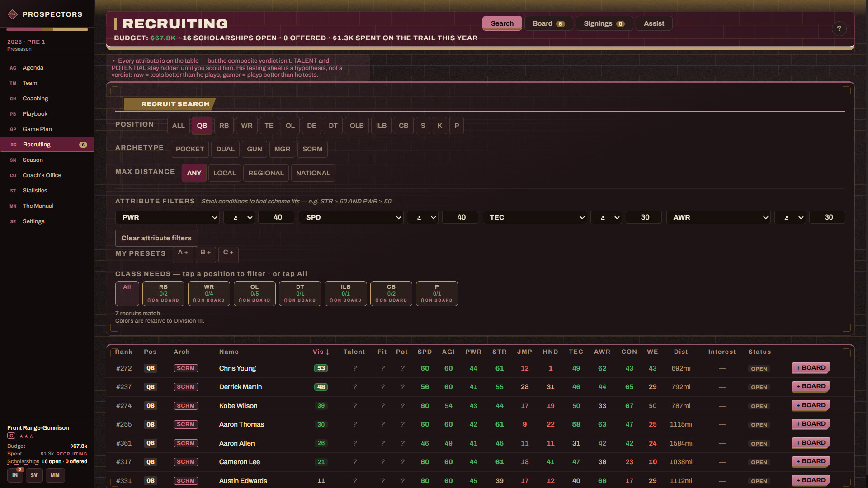The image size is (868, 488).
Task: Set max distance to NATIONAL
Action: click(x=313, y=173)
